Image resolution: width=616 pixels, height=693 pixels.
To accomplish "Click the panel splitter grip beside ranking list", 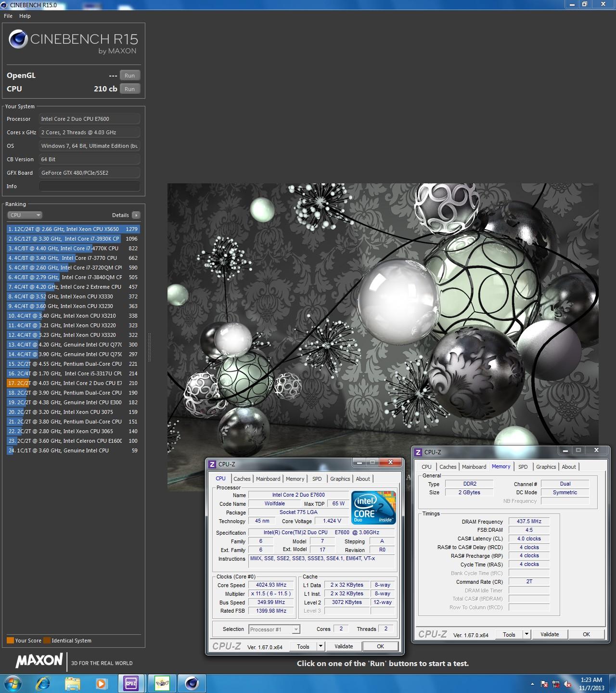I will click(x=149, y=346).
